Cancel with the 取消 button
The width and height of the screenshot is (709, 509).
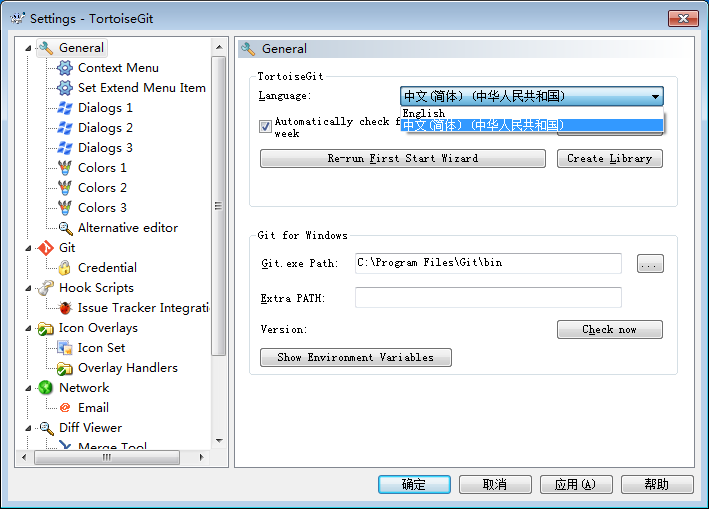coord(495,485)
